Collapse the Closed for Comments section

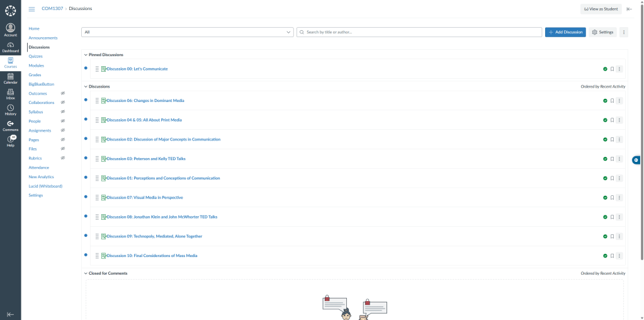click(x=86, y=273)
